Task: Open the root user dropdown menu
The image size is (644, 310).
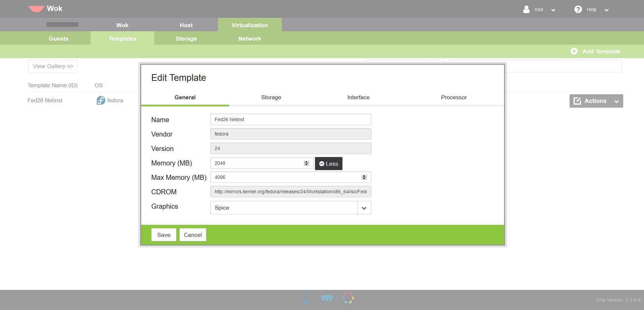Action: click(x=553, y=10)
